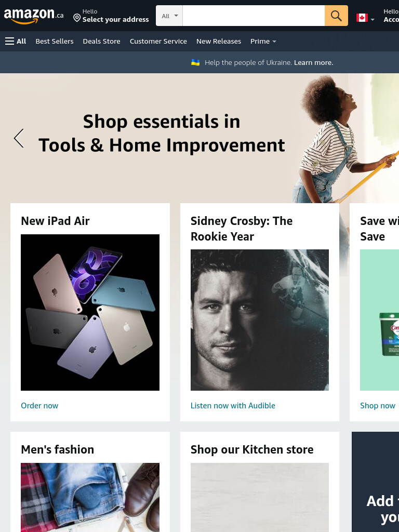Click the Amazon.ca logo
The height and width of the screenshot is (532, 399).
pyautogui.click(x=34, y=16)
